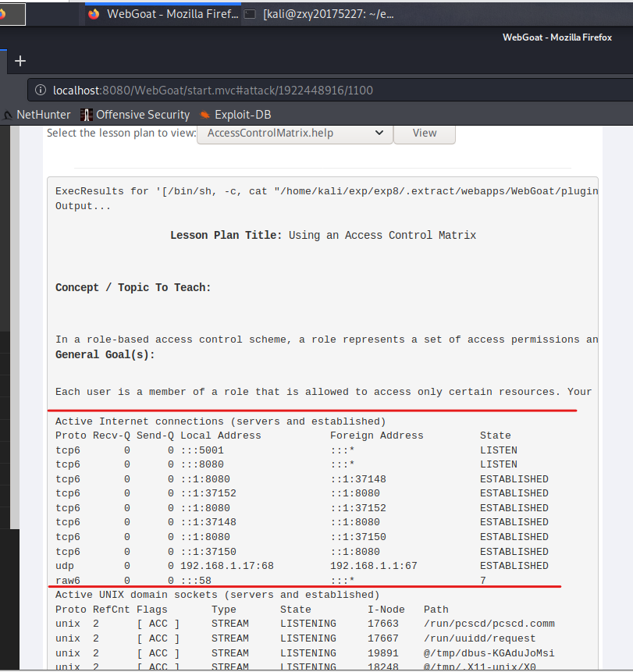
Task: Click the 'Select the lesson plan to view:' label
Action: [121, 133]
